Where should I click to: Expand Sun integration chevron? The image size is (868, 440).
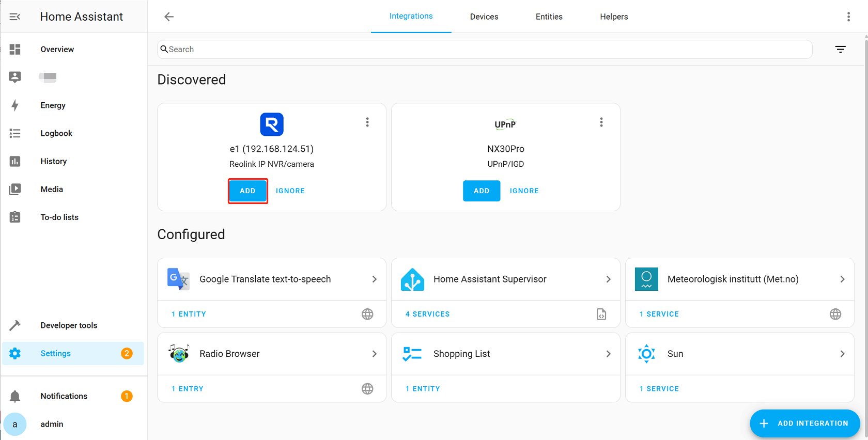tap(843, 354)
